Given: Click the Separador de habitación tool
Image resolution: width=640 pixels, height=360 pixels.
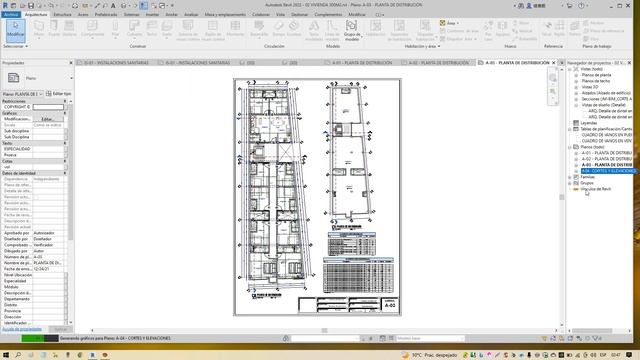Looking at the screenshot, I should pyautogui.click(x=399, y=31).
